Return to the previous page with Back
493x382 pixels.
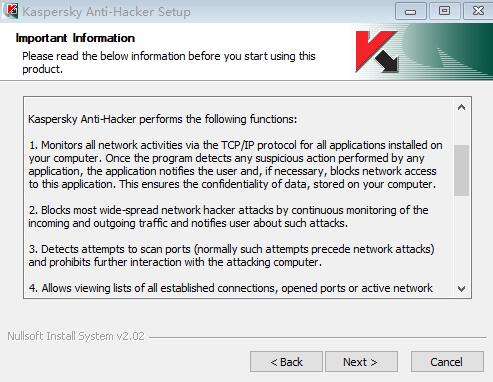click(286, 362)
